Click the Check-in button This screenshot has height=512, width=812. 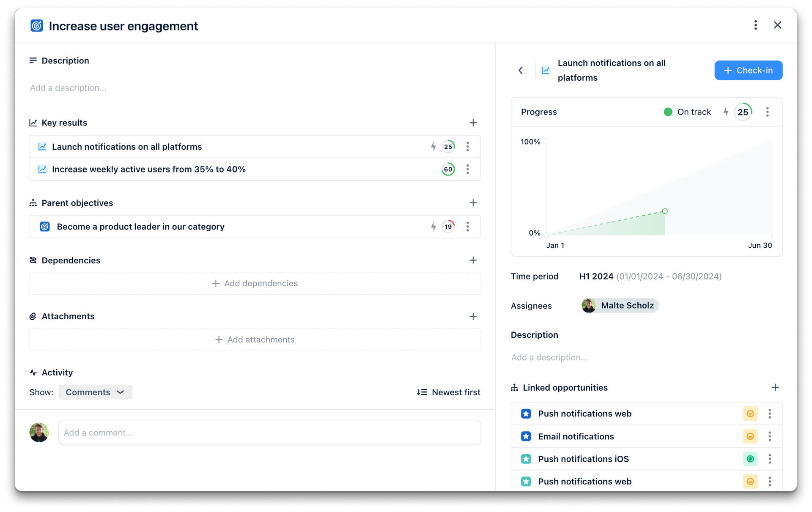pos(748,70)
